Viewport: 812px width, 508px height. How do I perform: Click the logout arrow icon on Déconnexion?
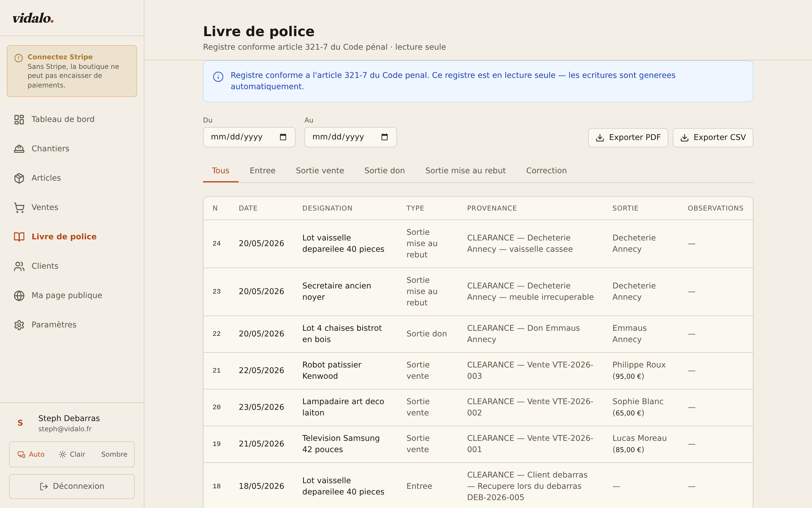[x=44, y=487]
